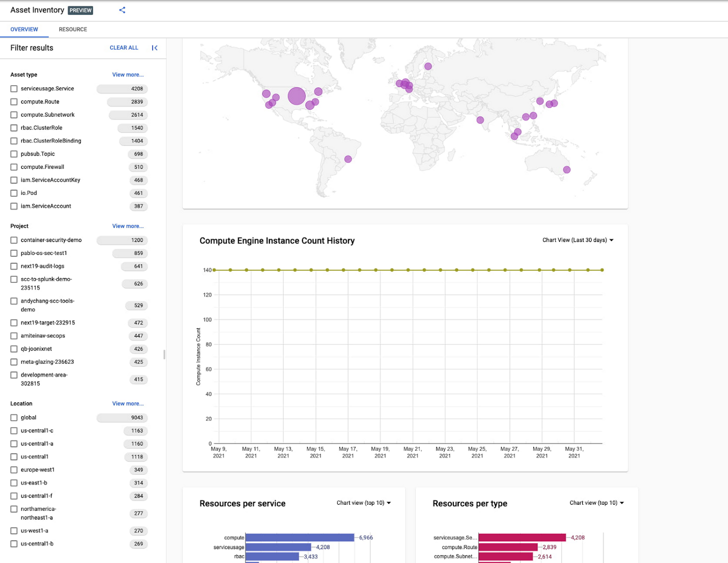Open the Resources per type chart view dropdown
The height and width of the screenshot is (563, 728).
(597, 503)
